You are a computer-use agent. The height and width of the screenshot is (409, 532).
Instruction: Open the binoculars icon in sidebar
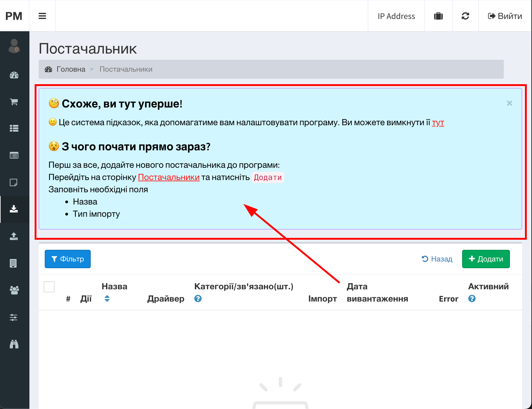click(14, 344)
